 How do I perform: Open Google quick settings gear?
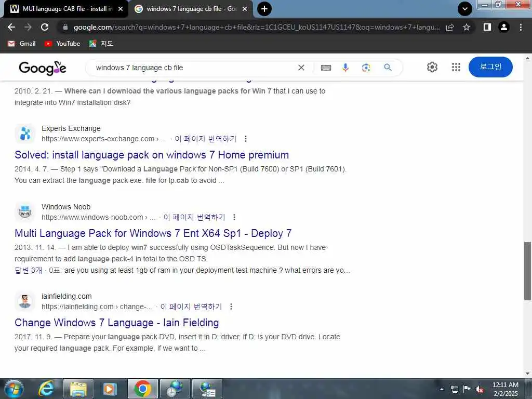click(432, 67)
